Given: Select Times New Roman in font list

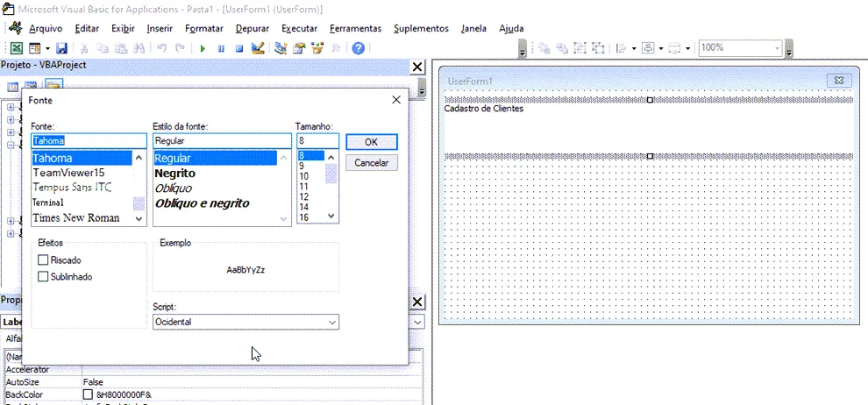Looking at the screenshot, I should click(76, 218).
